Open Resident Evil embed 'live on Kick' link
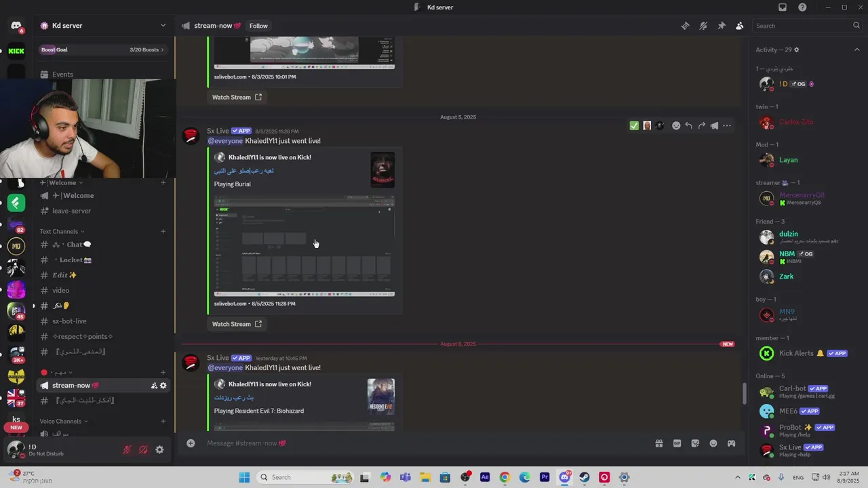Screen dimensions: 868x488 [x=270, y=384]
